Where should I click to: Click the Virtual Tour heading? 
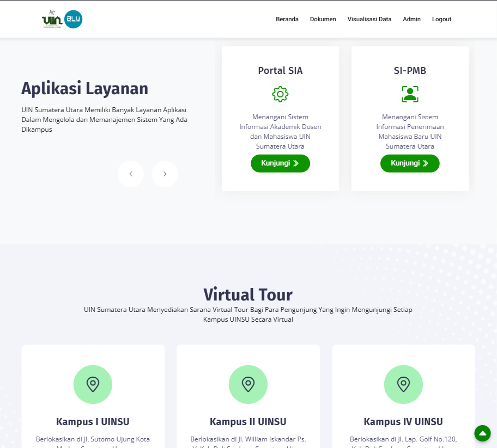pos(248,294)
